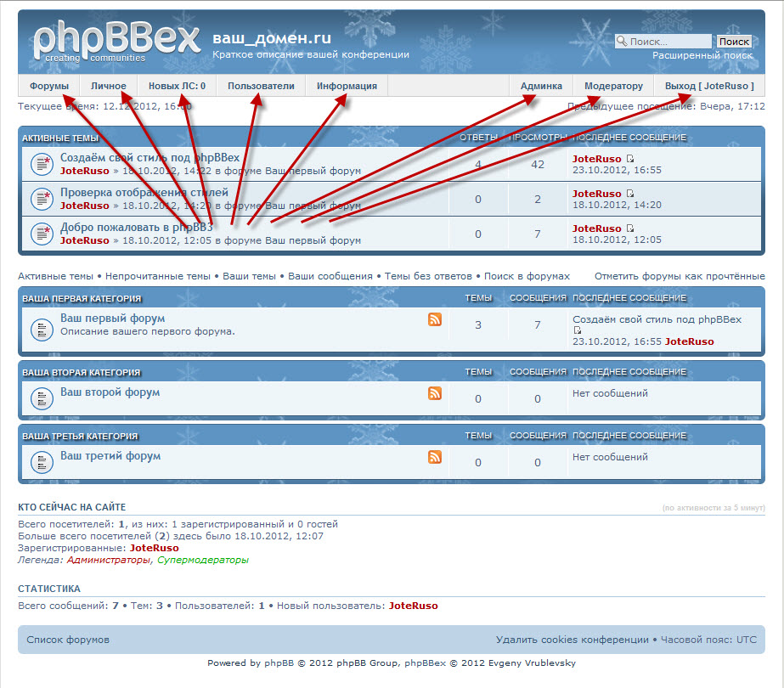Click the RSS feed icon for Ваш первый форум
Image resolution: width=784 pixels, height=688 pixels.
(435, 319)
